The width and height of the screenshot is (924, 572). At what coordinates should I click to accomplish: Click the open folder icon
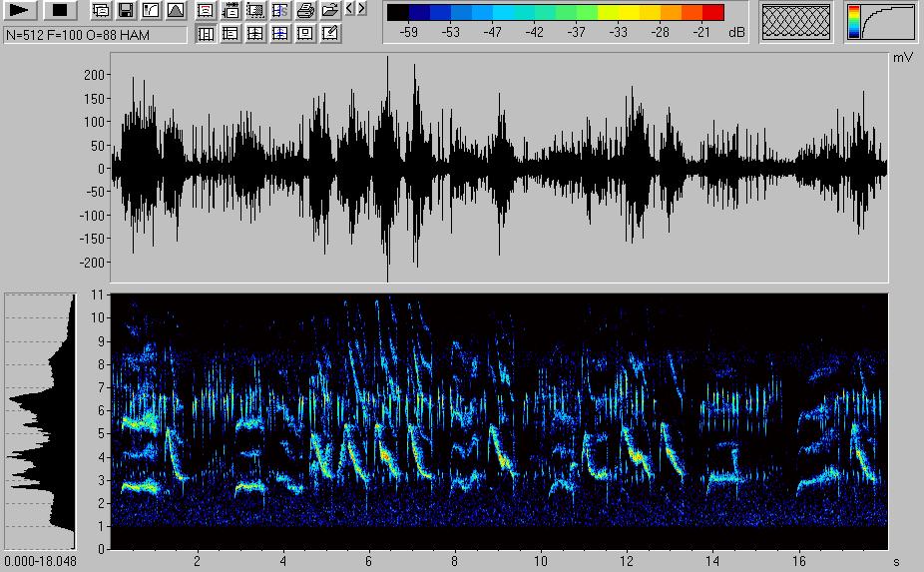pos(329,11)
